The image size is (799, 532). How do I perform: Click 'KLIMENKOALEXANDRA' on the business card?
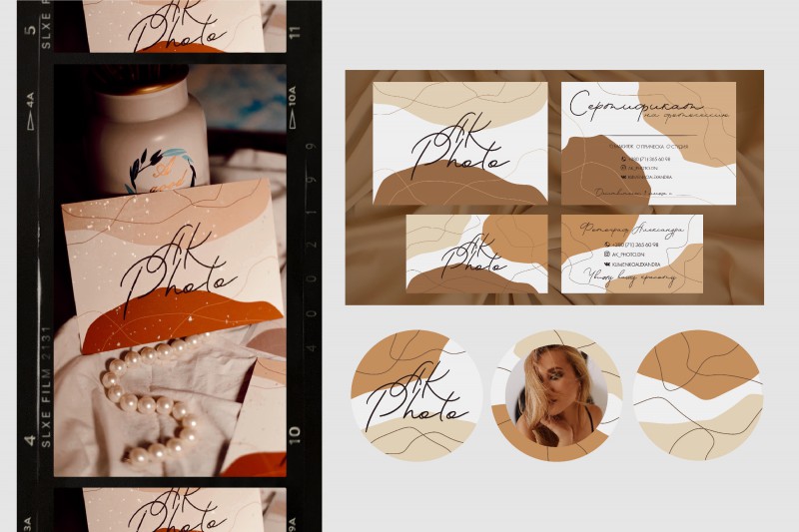(x=636, y=265)
